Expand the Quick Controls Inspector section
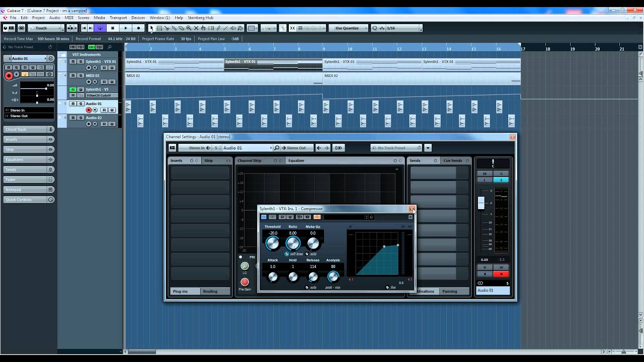Viewport: 644px width, 362px height. tap(29, 200)
